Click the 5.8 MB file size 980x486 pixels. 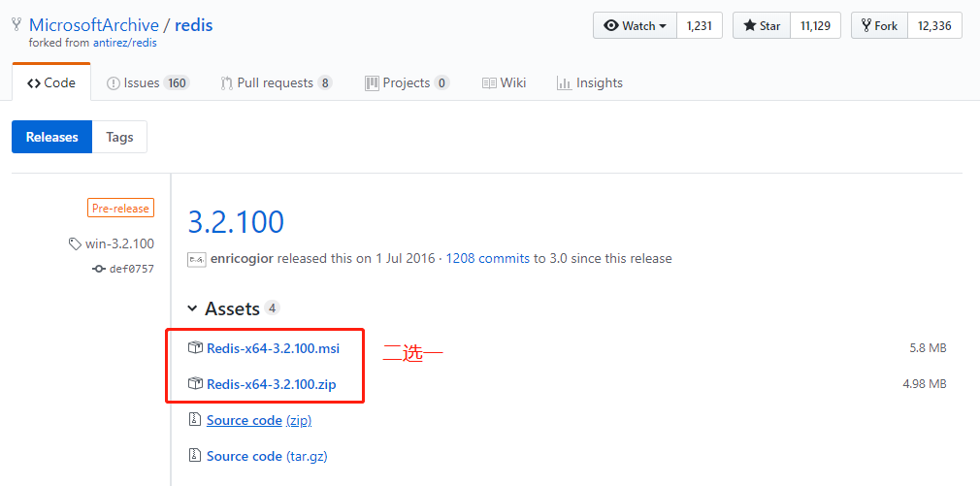(x=929, y=348)
